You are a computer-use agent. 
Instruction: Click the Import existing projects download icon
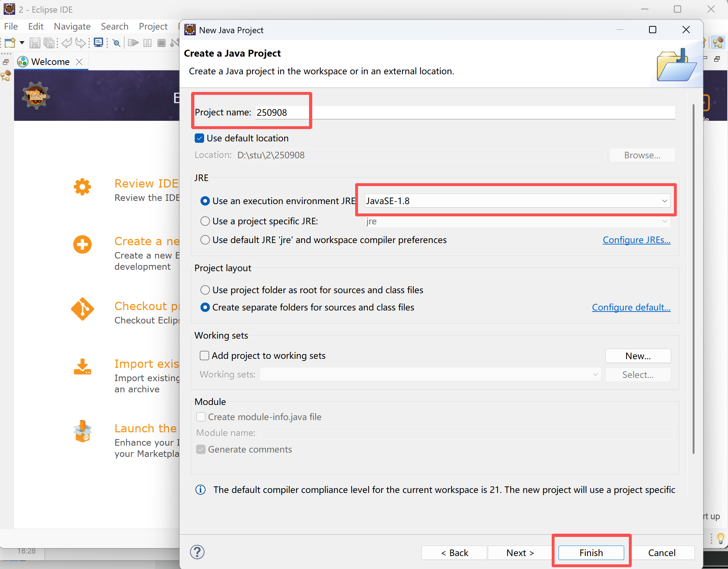pos(82,367)
